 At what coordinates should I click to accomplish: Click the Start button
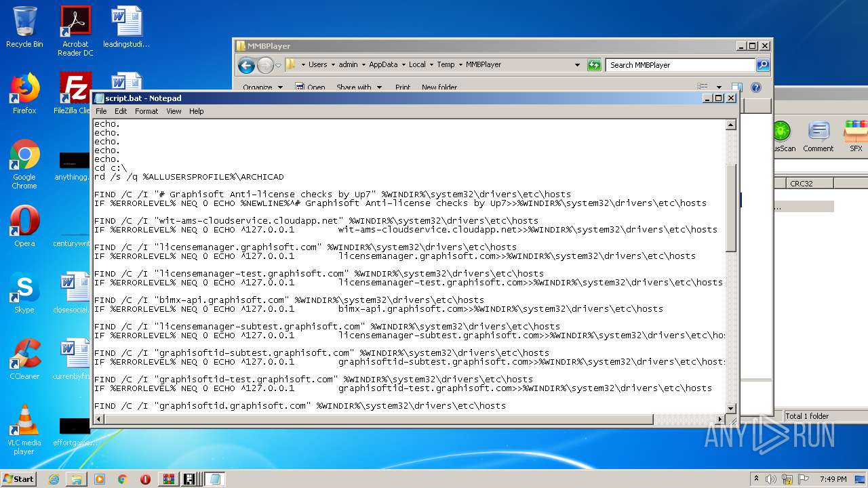(x=19, y=479)
